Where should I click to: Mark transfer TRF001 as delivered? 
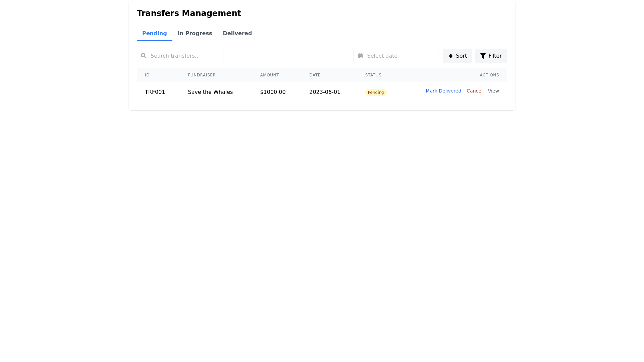443,91
